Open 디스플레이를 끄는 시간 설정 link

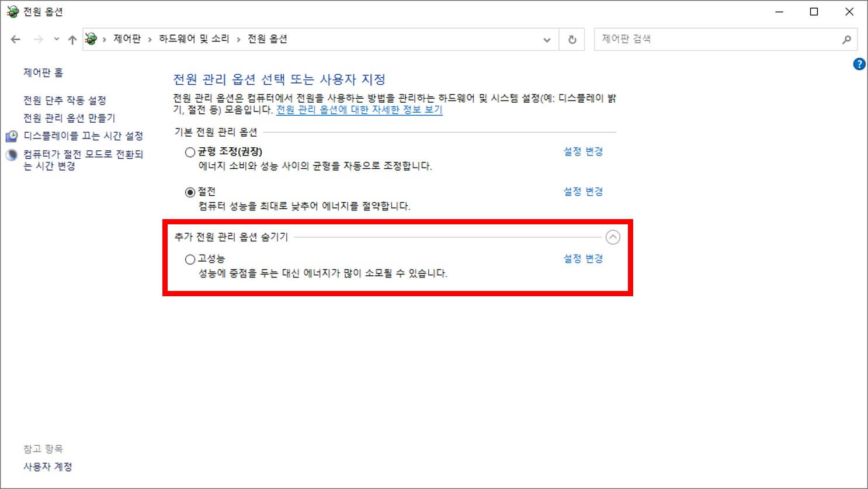(84, 136)
